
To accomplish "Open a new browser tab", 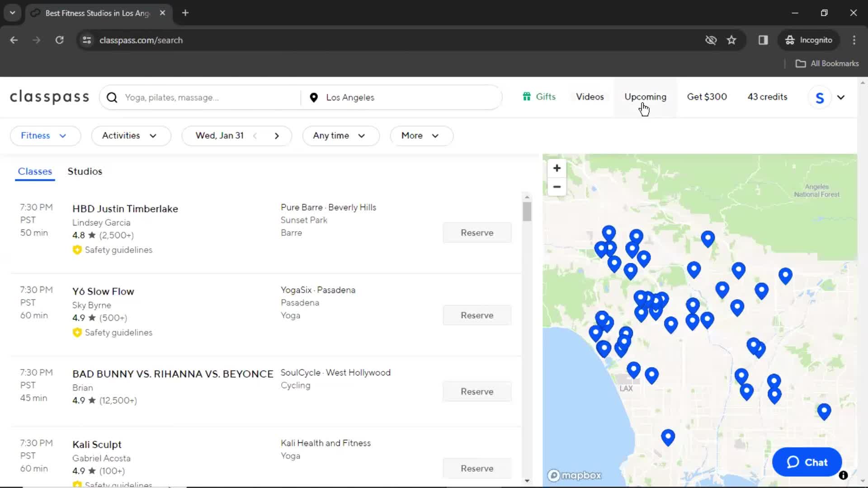I will pos(185,13).
